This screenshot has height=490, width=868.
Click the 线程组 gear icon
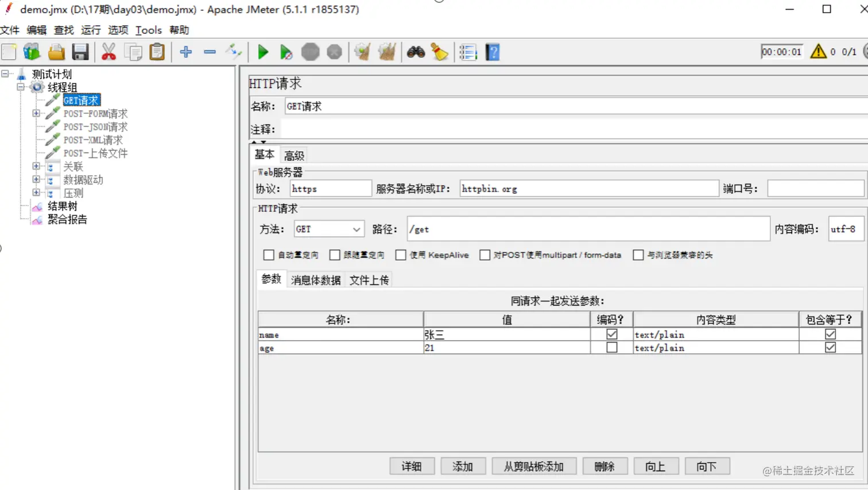tap(37, 87)
